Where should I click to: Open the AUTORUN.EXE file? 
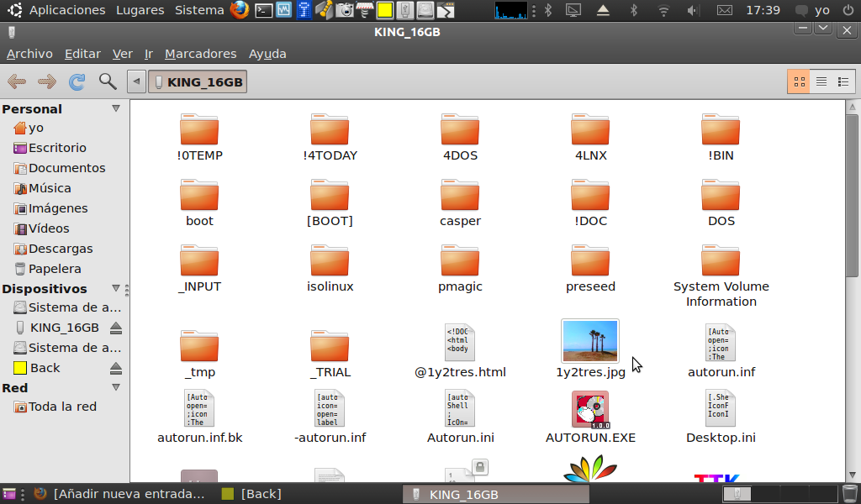[590, 411]
